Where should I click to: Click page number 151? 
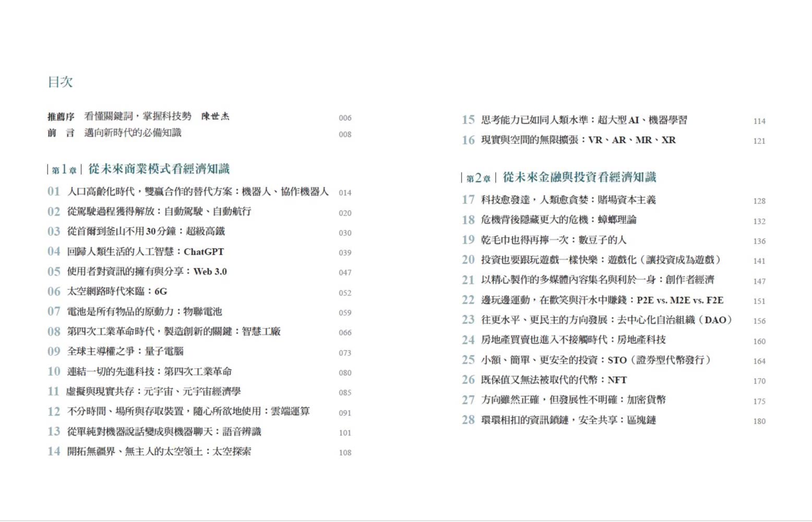click(759, 301)
